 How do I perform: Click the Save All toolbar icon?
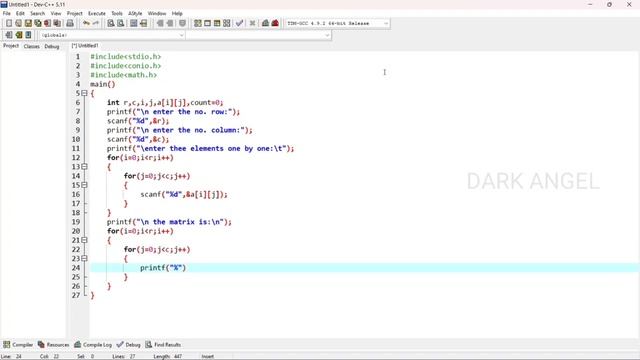(38, 23)
